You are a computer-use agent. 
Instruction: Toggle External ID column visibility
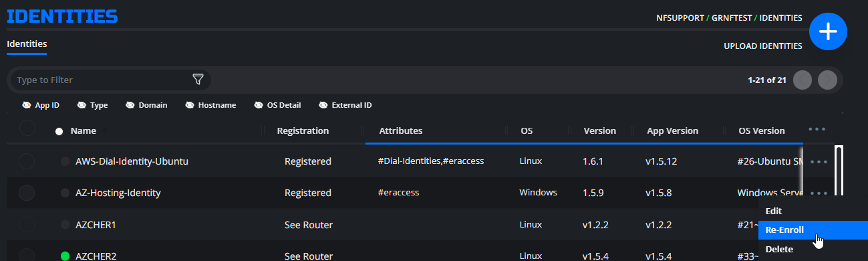[345, 105]
